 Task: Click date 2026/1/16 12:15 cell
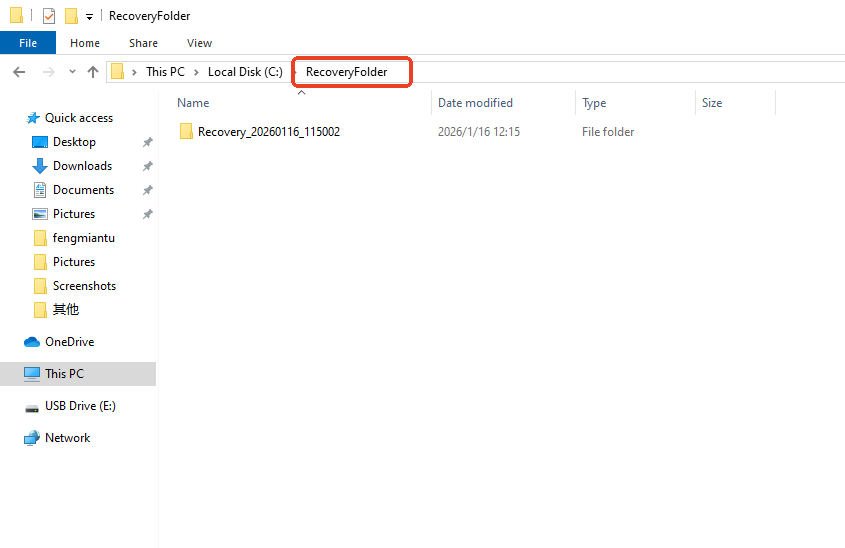point(479,132)
